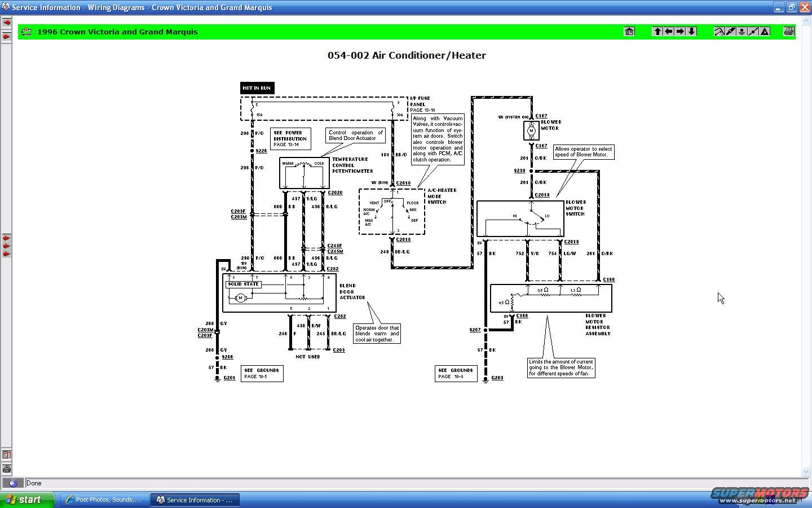Click the ground symbol icon in toolbar
Screen dimensions: 812x508
(x=742, y=32)
